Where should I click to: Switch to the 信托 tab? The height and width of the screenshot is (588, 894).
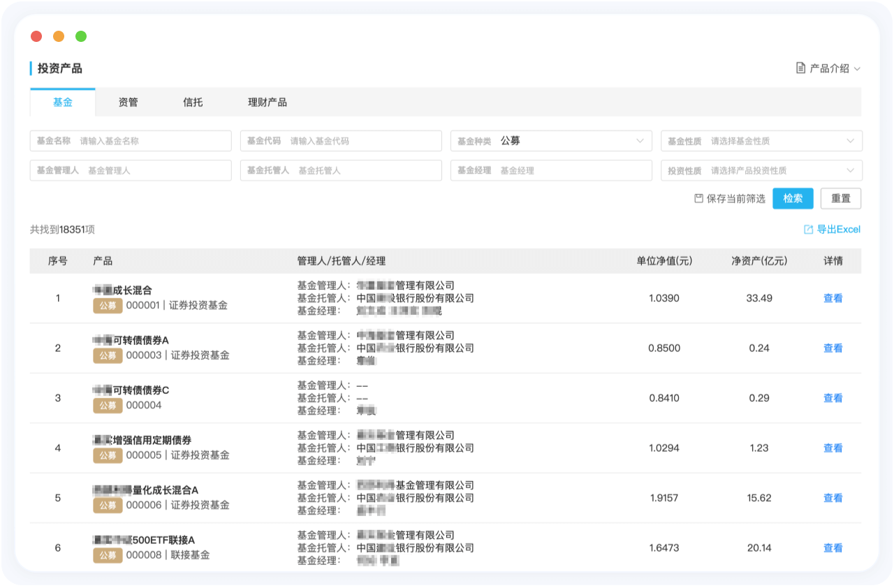click(193, 102)
